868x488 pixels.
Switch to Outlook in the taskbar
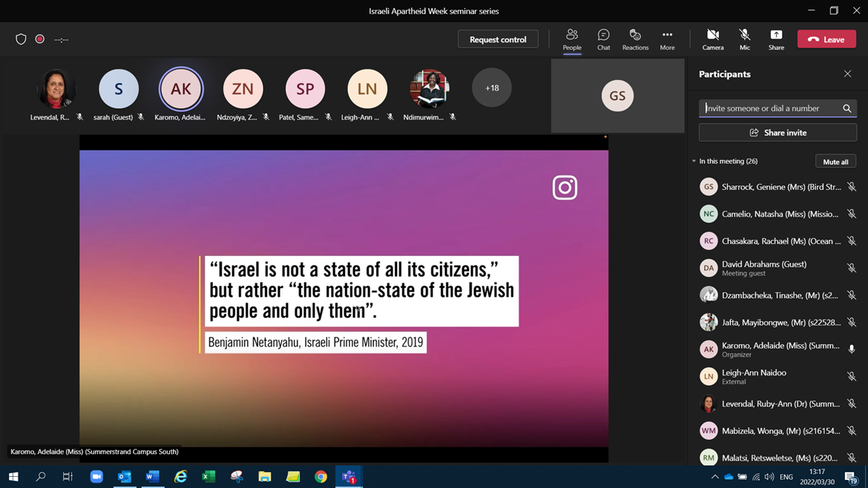click(x=125, y=476)
